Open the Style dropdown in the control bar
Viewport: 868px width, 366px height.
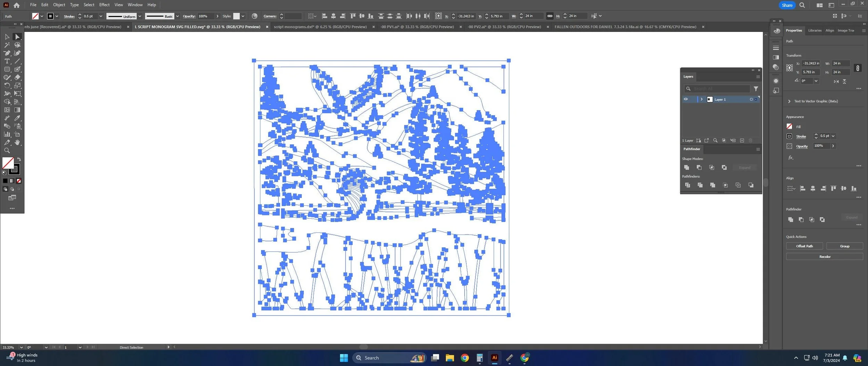(x=243, y=16)
